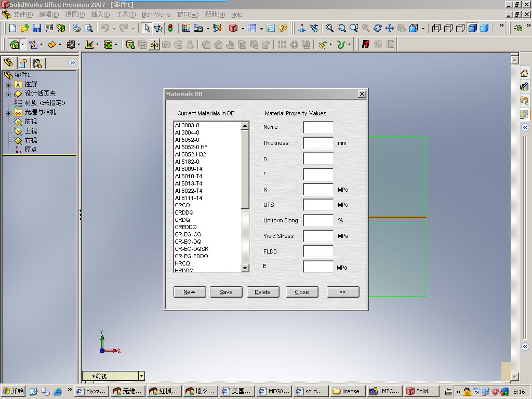The width and height of the screenshot is (532, 399).
Task: Click the Thickness input field
Action: coord(318,143)
